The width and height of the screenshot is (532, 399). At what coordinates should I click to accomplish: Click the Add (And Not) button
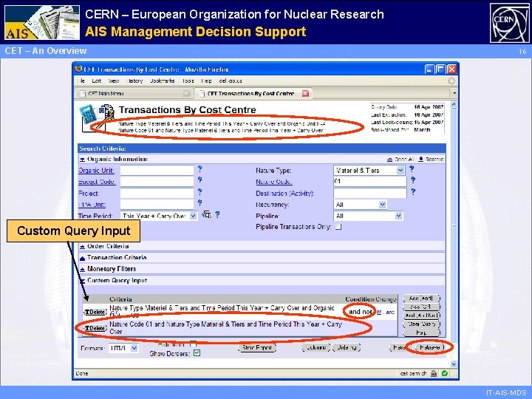tap(421, 316)
